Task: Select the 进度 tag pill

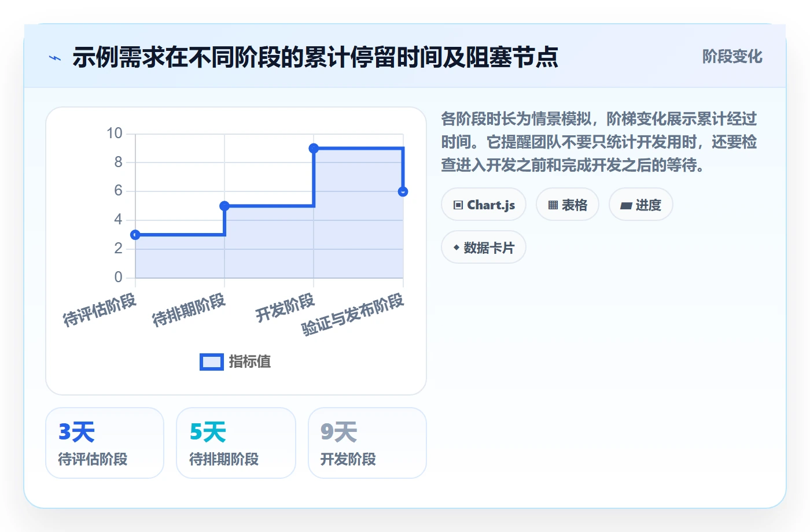Action: pos(641,205)
